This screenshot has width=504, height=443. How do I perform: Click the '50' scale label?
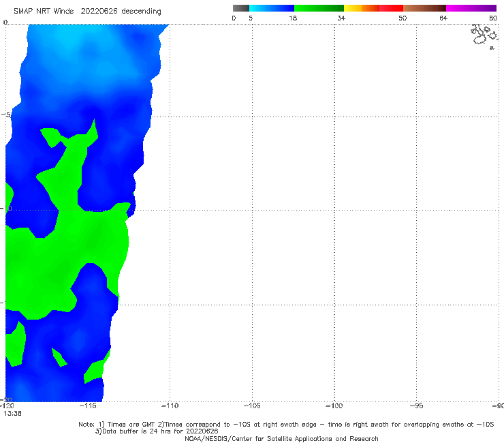[403, 18]
